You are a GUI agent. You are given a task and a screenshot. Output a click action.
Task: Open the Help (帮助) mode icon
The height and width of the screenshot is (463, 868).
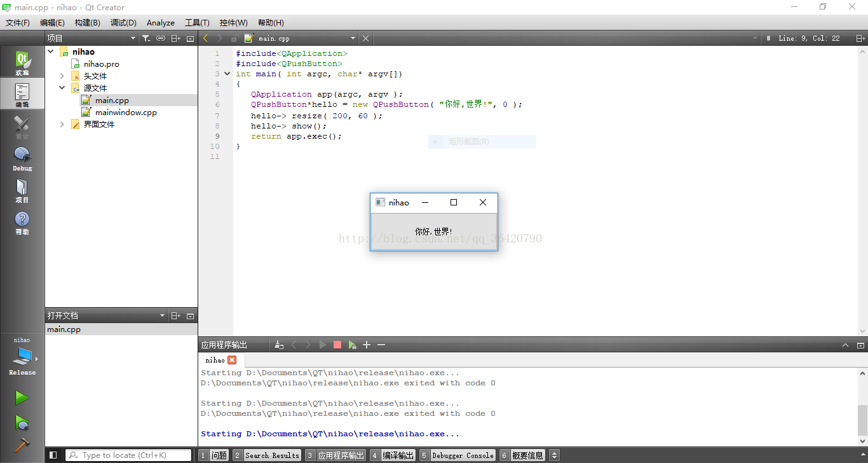[22, 221]
